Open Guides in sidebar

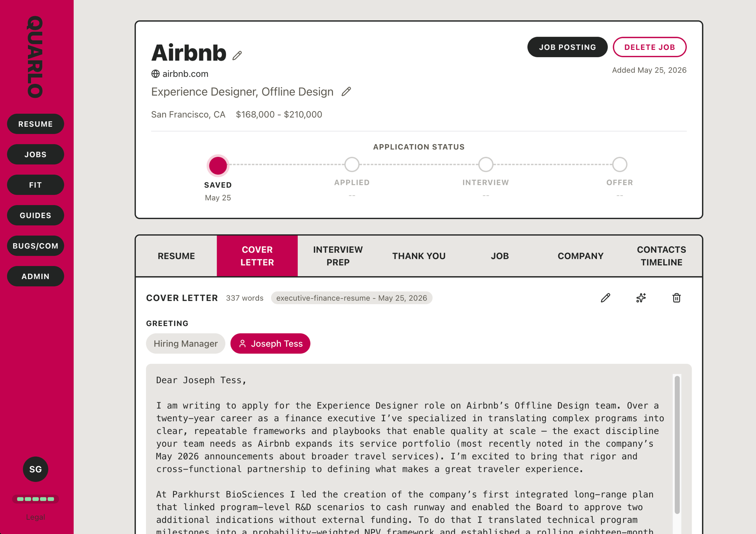coord(36,216)
